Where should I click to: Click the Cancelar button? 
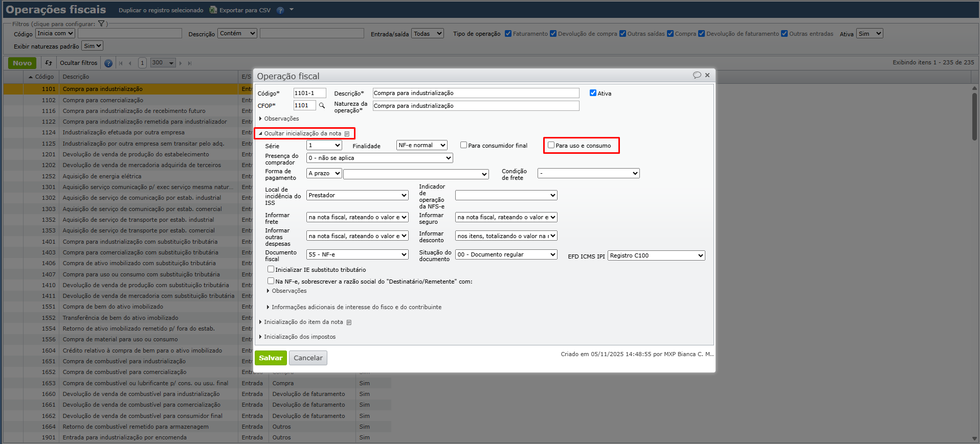pyautogui.click(x=308, y=358)
